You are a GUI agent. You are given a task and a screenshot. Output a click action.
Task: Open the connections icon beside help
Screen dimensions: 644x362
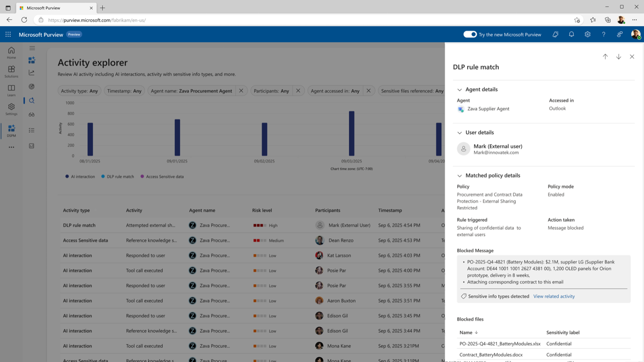[x=620, y=35]
